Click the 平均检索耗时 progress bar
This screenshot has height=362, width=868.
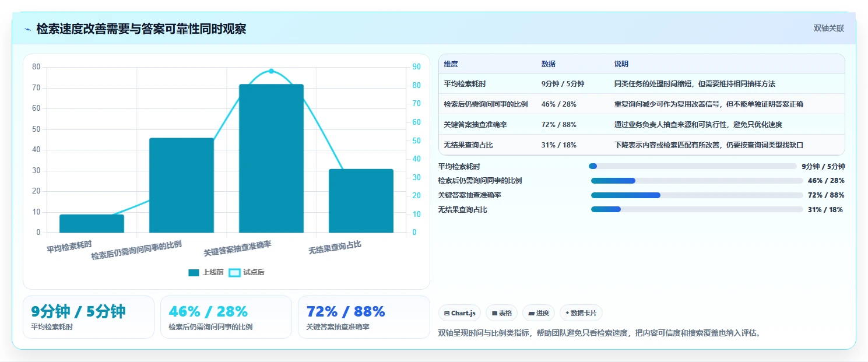coord(693,166)
